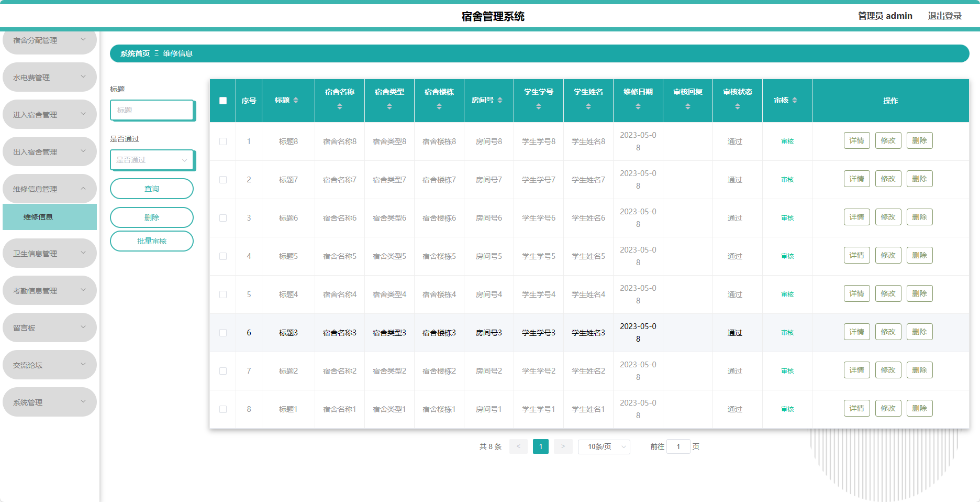Check the row for 标题7
This screenshot has height=502, width=980.
click(223, 180)
